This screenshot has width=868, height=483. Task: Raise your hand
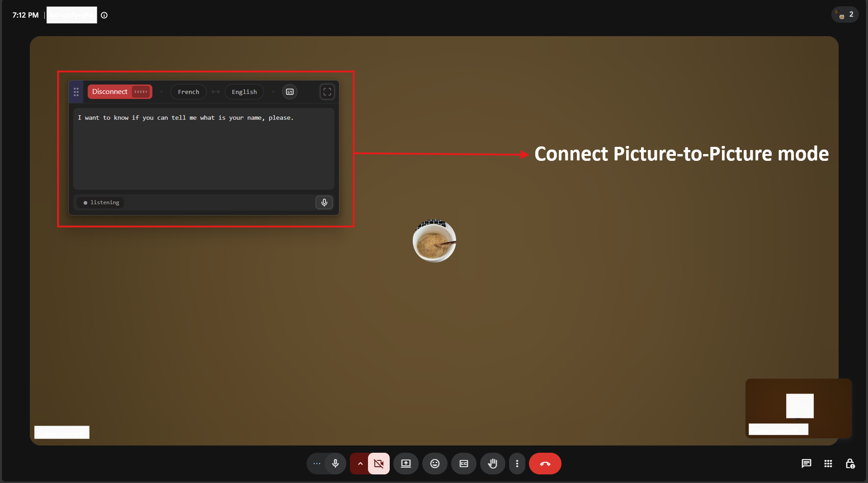coord(493,464)
